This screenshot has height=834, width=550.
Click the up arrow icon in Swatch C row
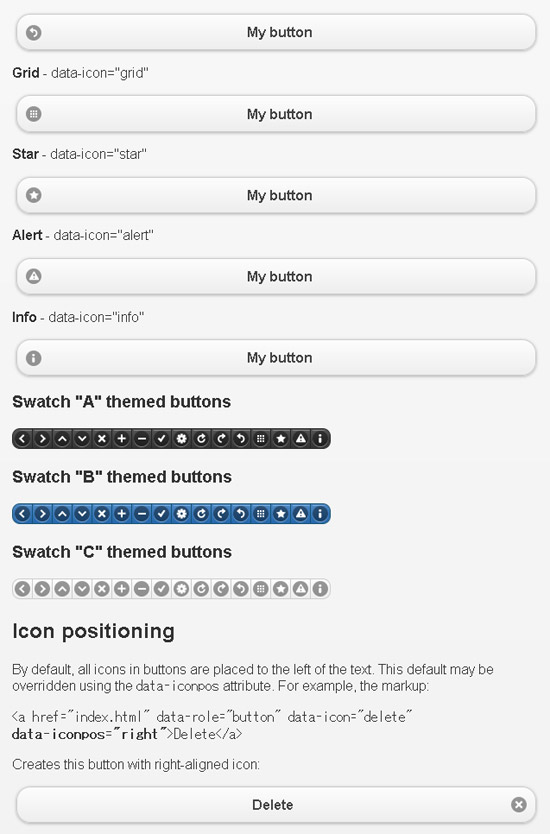click(62, 589)
